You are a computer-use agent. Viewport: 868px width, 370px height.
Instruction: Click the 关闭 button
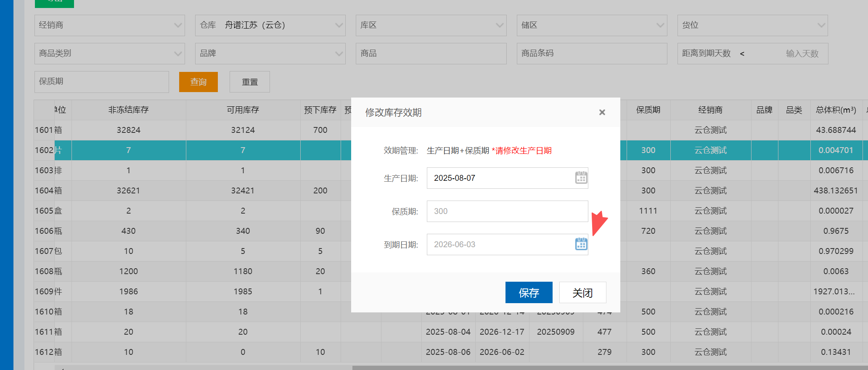582,293
